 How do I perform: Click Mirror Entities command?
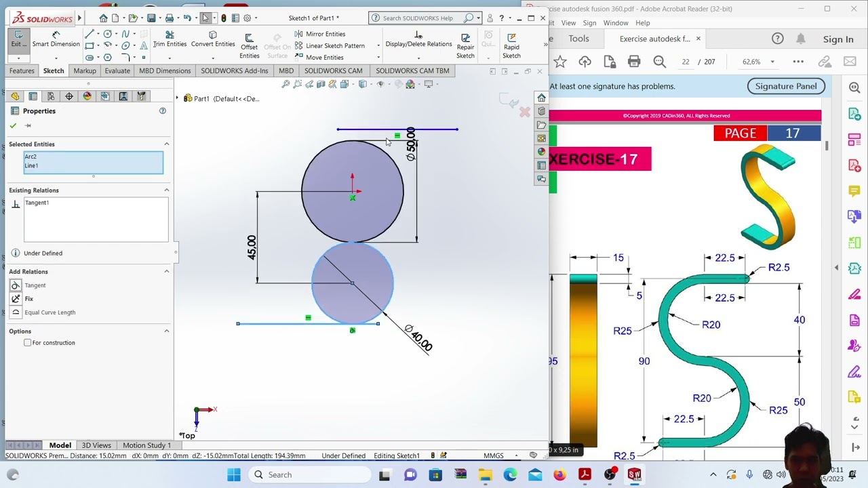320,34
